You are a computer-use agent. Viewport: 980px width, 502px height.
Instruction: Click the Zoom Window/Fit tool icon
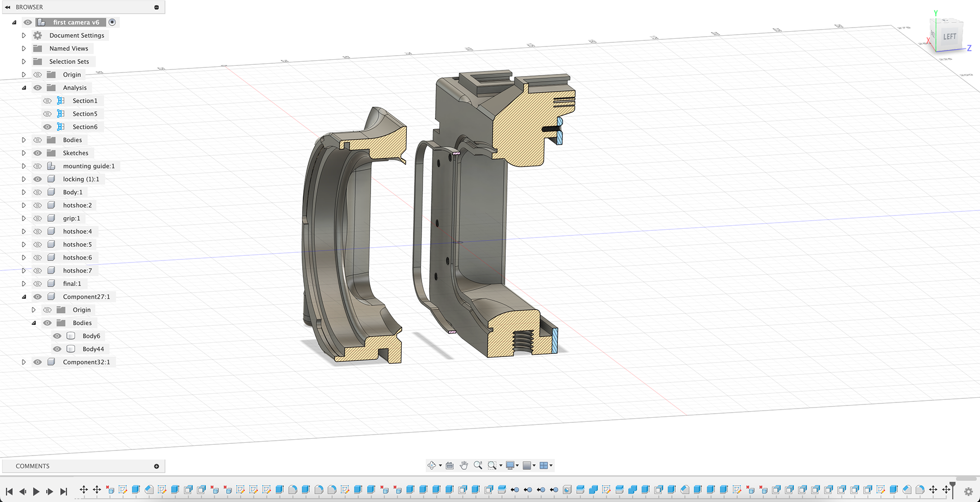click(x=492, y=465)
